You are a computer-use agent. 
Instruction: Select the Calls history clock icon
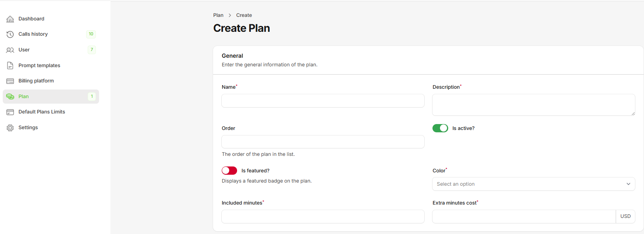click(x=10, y=34)
